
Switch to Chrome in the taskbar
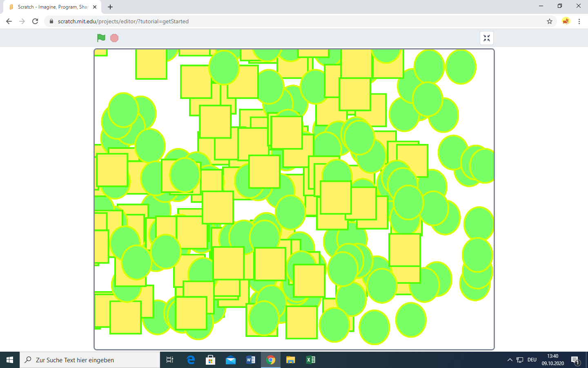pos(271,360)
